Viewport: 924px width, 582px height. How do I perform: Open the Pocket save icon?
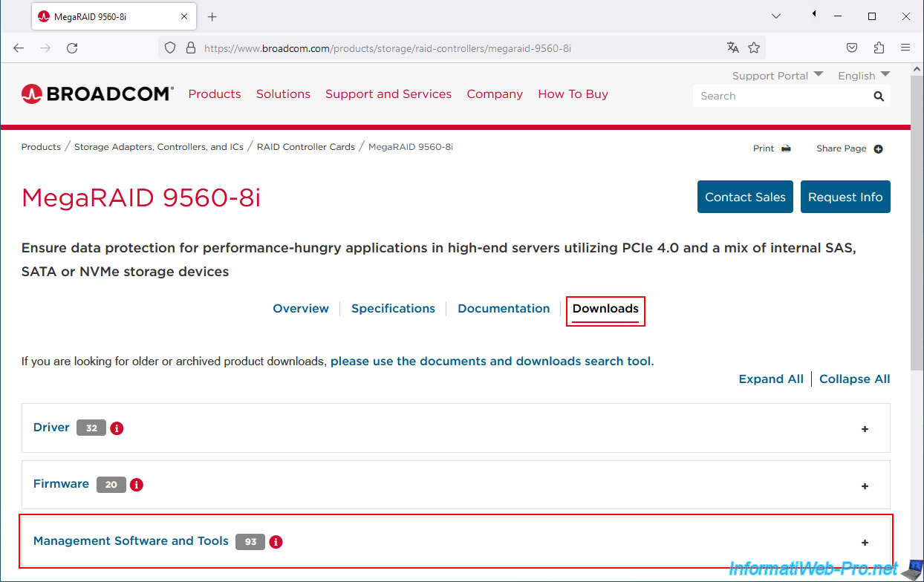point(852,48)
